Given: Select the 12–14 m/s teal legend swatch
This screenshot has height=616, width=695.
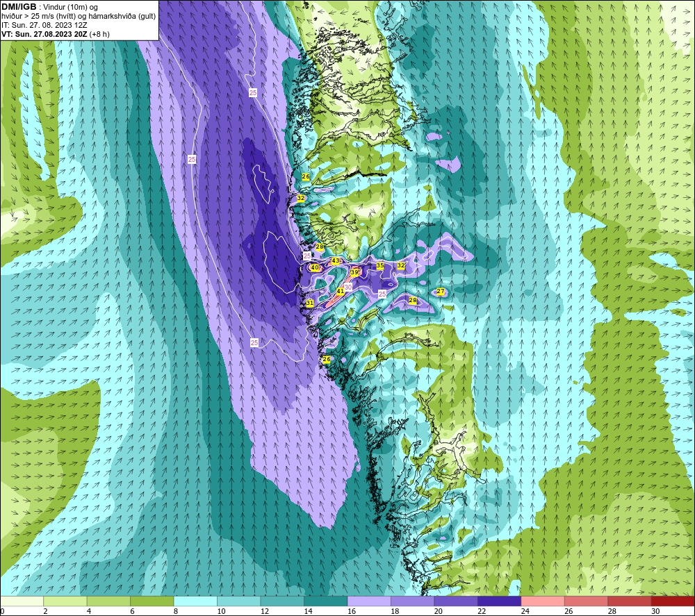Looking at the screenshot, I should [282, 601].
